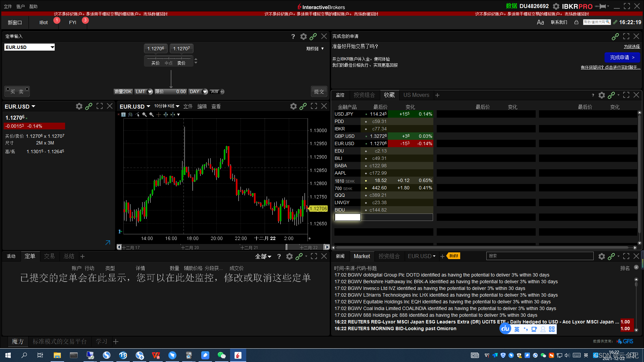644x362 pixels.
Task: Expand option chain dropdown
Action: pos(315,49)
